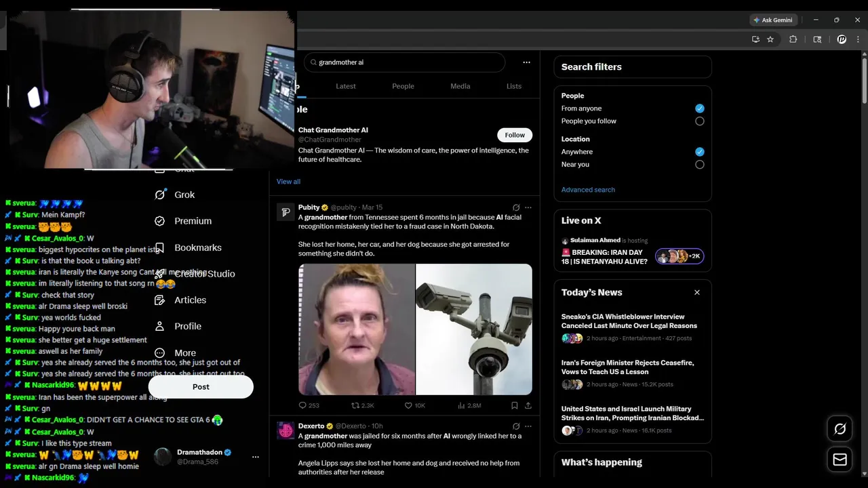
Task: Click chat username Cesar_Avalos_0 in GTA 6 message
Action: point(58,420)
